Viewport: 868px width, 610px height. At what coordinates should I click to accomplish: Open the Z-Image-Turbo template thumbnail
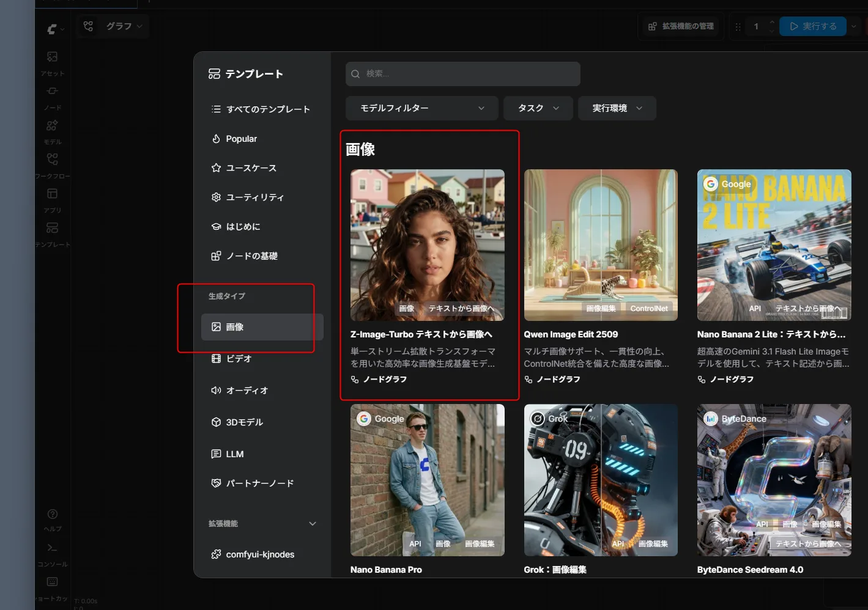coord(428,245)
